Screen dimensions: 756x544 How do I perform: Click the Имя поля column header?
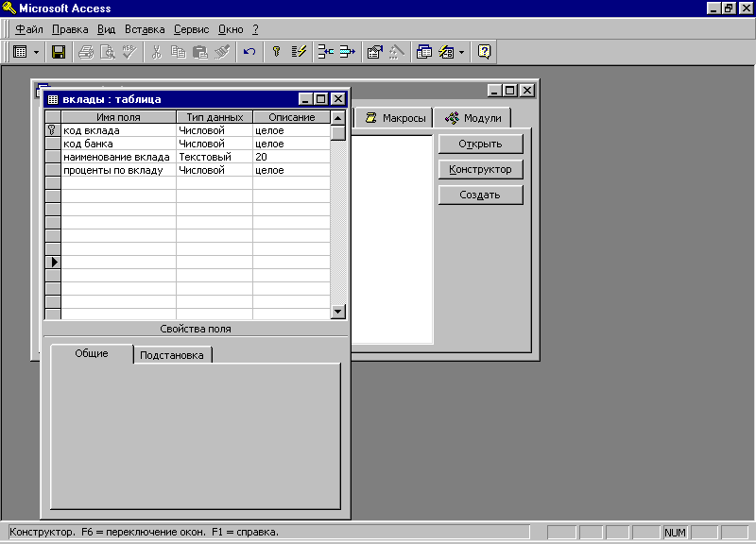(x=119, y=117)
